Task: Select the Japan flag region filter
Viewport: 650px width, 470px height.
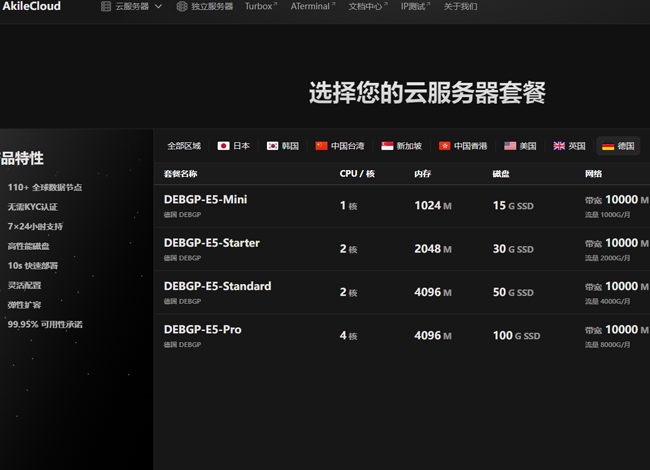Action: coord(224,146)
